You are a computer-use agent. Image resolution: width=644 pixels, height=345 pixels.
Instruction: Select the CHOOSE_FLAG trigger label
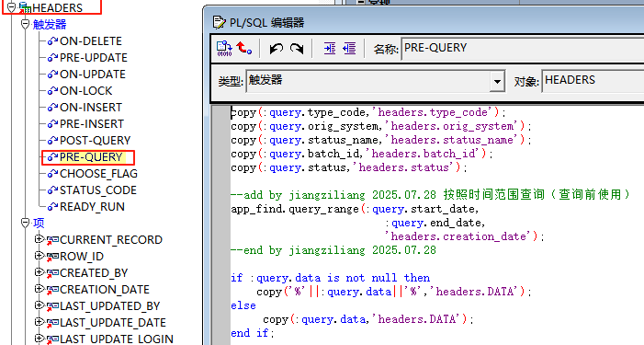(x=98, y=174)
